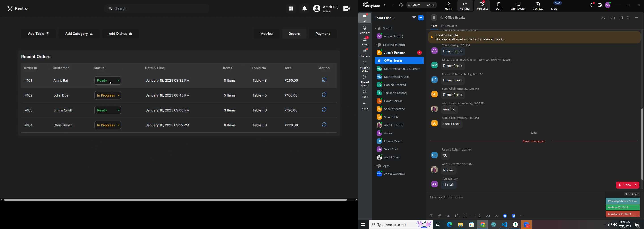Open channel calendar schedule icon
Image resolution: width=644 pixels, height=229 pixels.
point(621,18)
